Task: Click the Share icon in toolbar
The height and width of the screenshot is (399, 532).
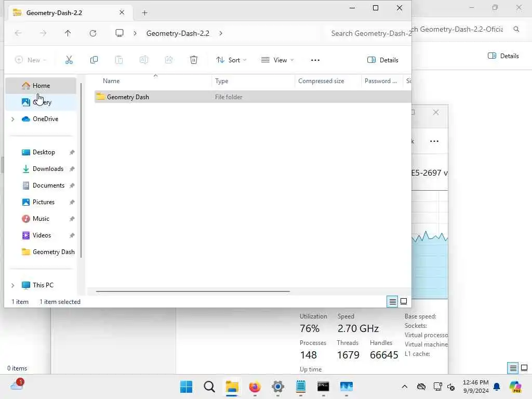Action: coord(169,60)
